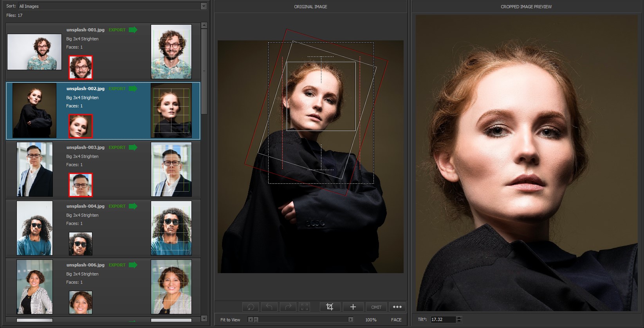Viewport: 644px width, 328px height.
Task: Decrease the Tilt value with down arrow
Action: coord(459,321)
